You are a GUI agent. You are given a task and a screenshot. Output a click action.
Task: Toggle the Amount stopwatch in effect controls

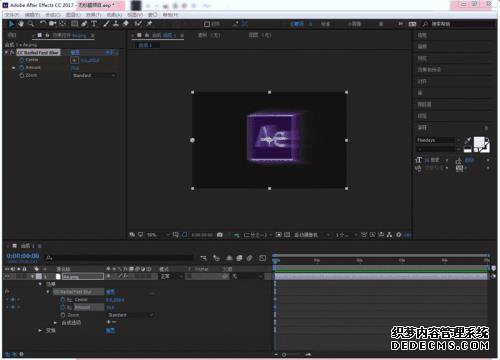[x=22, y=68]
